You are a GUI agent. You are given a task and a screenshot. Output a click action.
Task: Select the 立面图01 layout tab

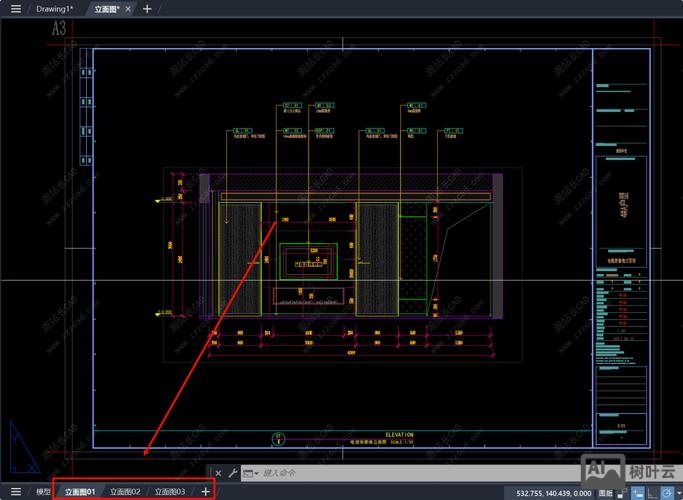pyautogui.click(x=80, y=491)
